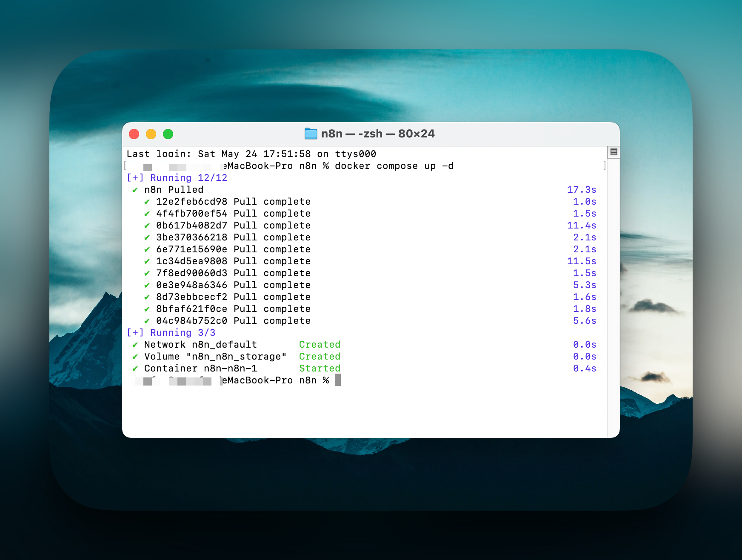Viewport: 742px width, 560px height.
Task: Click the Running 3/3 status line
Action: (x=171, y=333)
